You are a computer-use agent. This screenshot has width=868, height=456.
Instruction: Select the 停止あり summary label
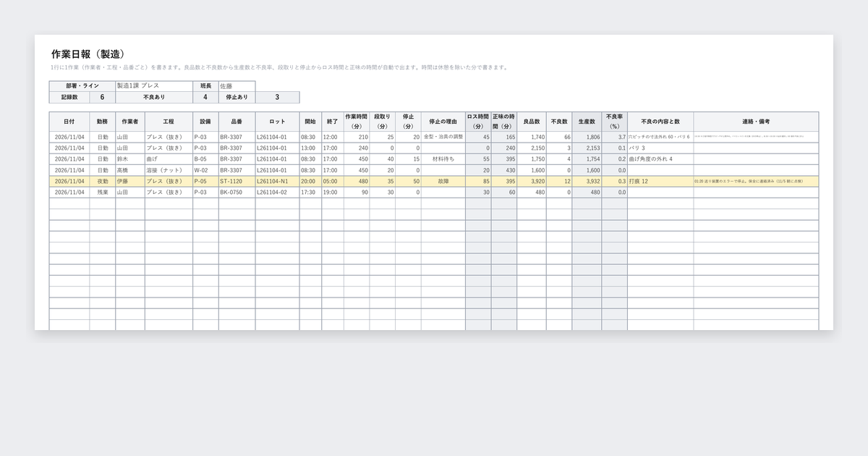click(x=237, y=97)
